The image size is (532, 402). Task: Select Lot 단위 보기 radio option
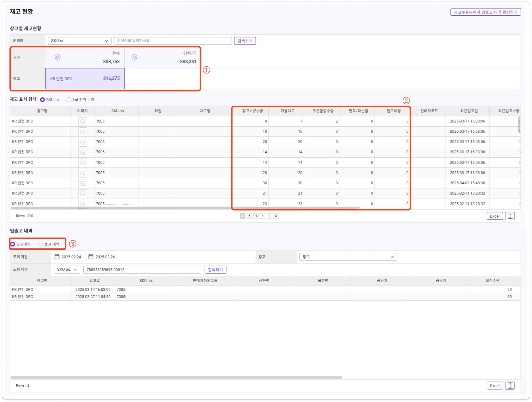(69, 100)
